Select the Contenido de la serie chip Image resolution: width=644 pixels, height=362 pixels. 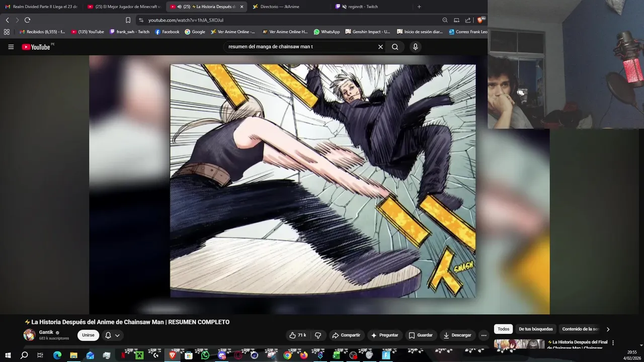coord(580,329)
